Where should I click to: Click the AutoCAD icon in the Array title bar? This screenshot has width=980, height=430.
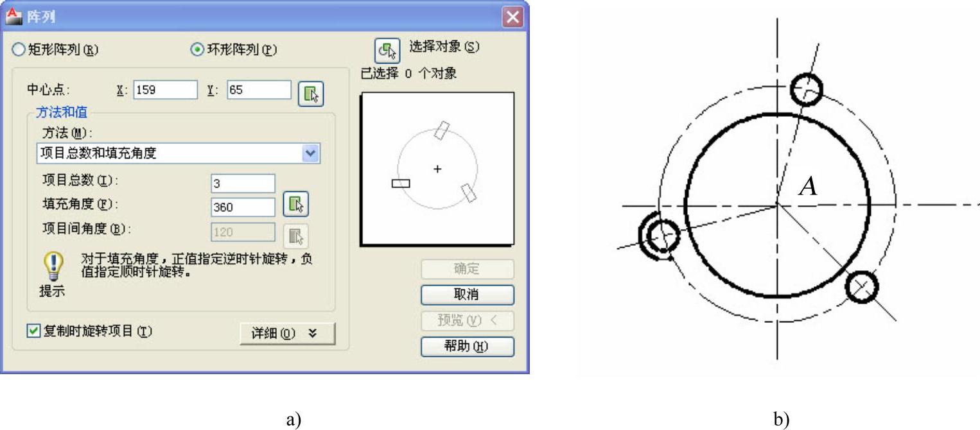click(x=13, y=15)
